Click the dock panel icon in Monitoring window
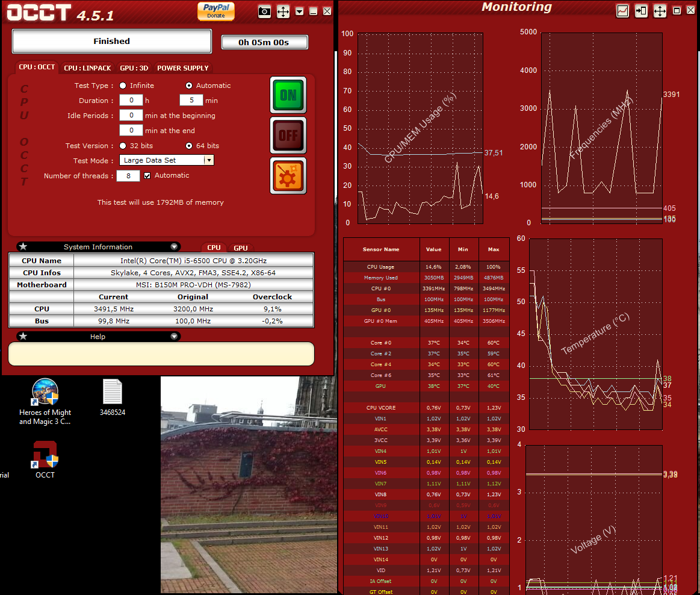 tap(641, 11)
